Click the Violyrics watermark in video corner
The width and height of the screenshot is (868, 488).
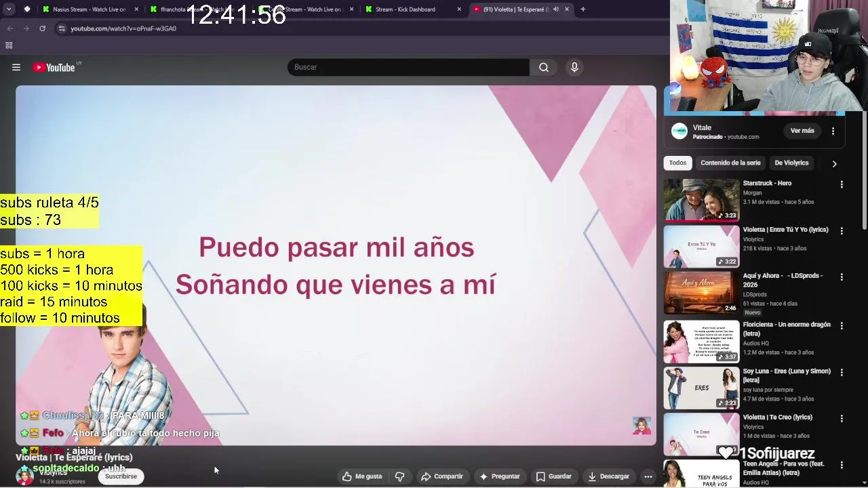coord(642,426)
